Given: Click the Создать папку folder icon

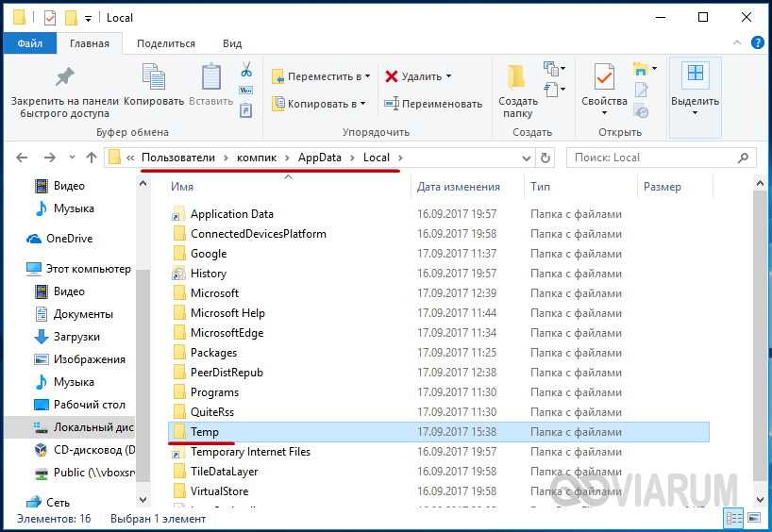Looking at the screenshot, I should (517, 77).
